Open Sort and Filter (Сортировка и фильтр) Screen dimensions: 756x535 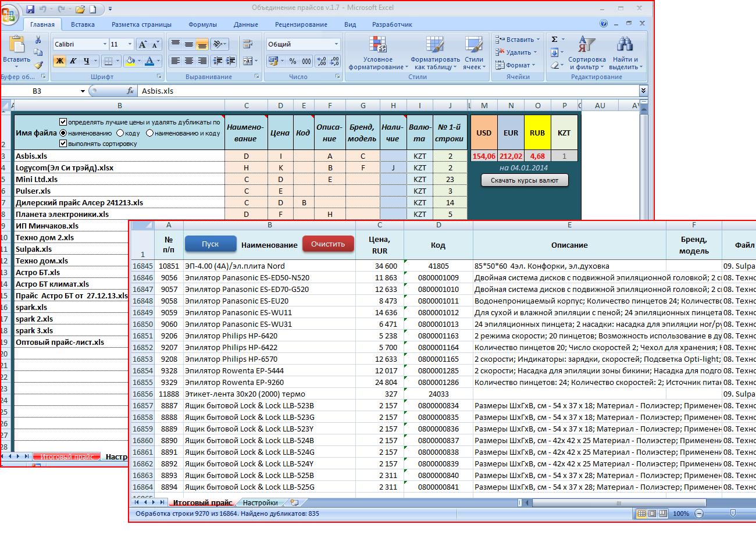[x=587, y=53]
